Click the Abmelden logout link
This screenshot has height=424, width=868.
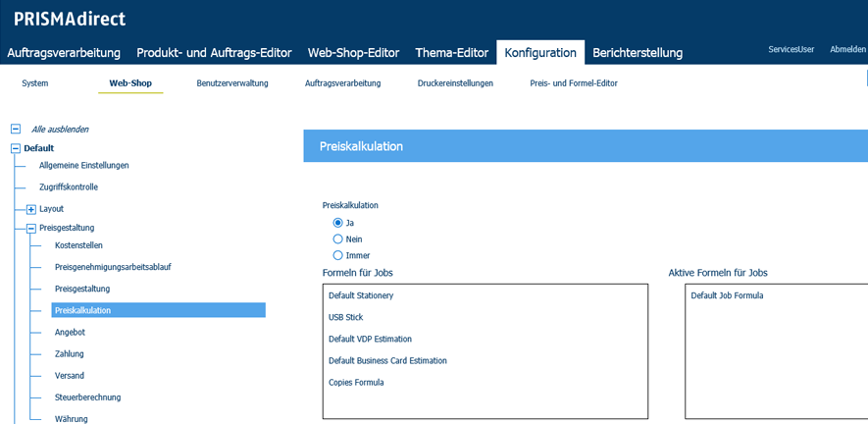(847, 49)
